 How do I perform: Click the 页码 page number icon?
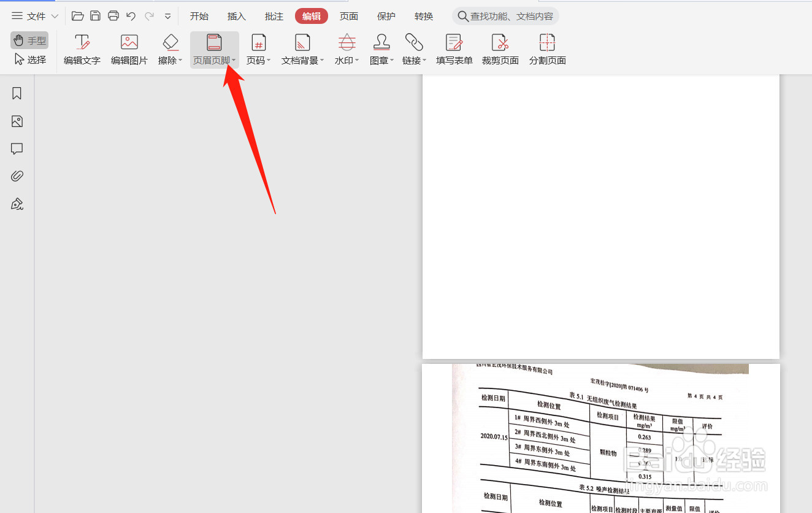[259, 42]
